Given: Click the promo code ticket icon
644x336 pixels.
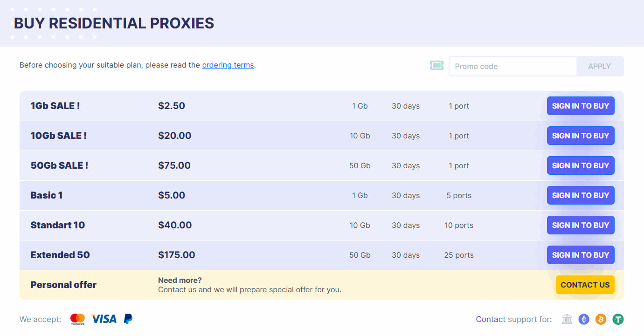Looking at the screenshot, I should 436,66.
